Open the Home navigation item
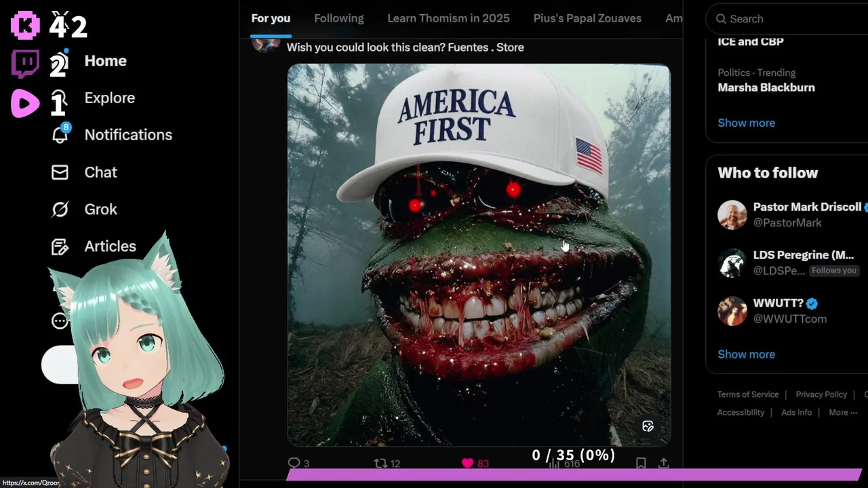868x488 pixels. click(x=105, y=61)
